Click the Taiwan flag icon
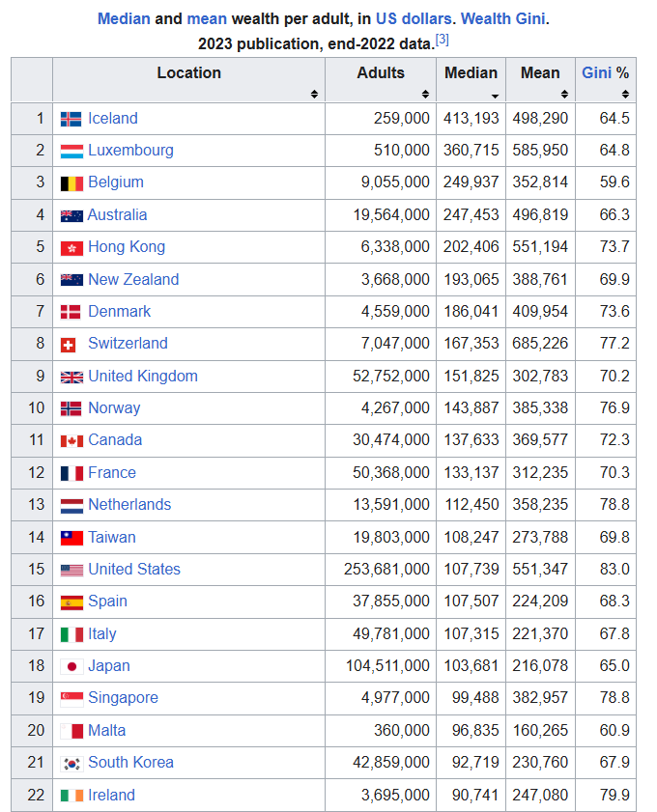The image size is (657, 812). point(71,539)
